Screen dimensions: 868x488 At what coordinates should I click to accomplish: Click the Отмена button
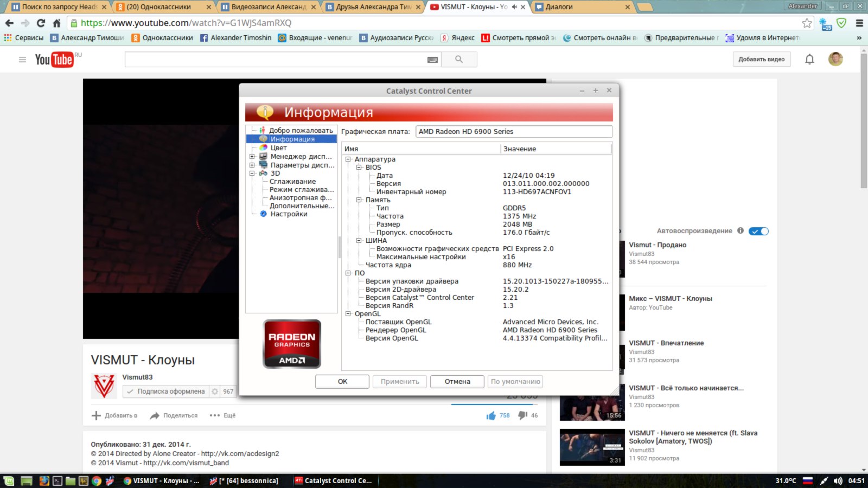coord(457,382)
